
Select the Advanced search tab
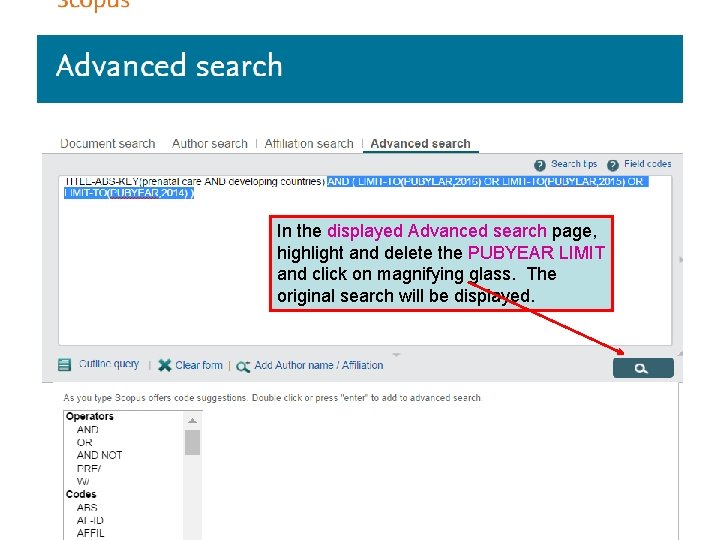click(x=420, y=144)
